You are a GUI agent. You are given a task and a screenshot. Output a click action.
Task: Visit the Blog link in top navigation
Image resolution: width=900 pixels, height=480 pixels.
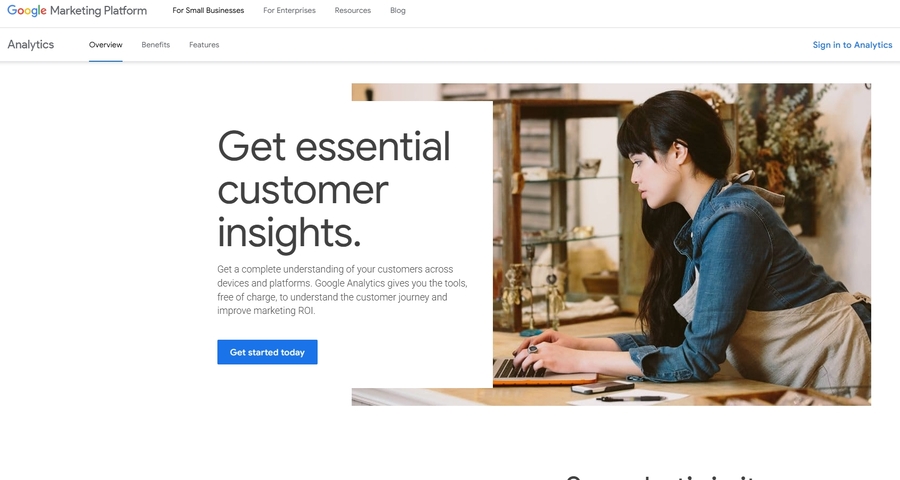[x=398, y=10]
